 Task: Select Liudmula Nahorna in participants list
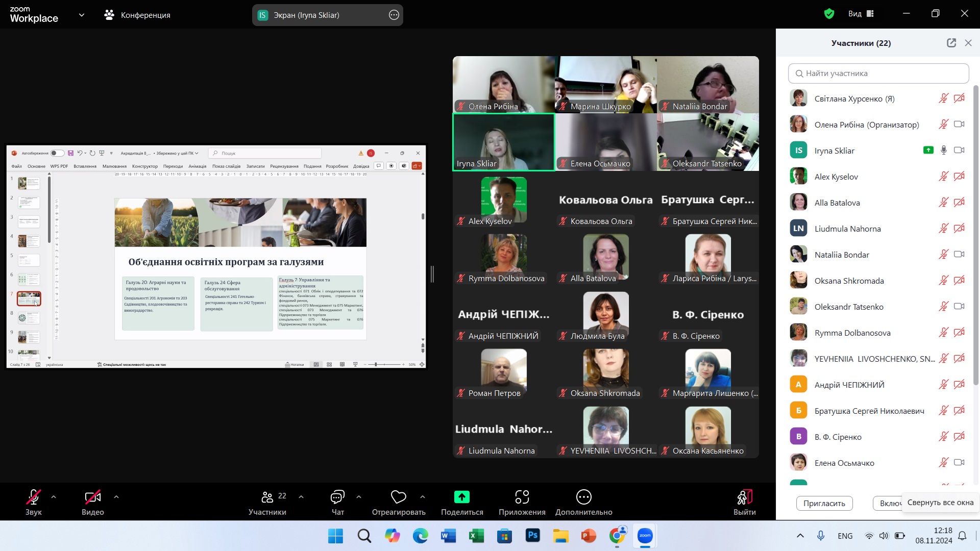point(878,229)
